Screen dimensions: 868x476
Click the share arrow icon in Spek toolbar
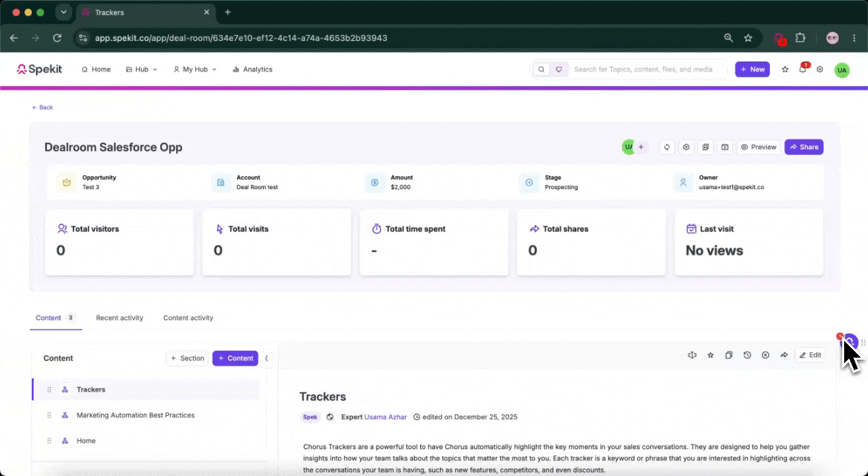point(784,355)
